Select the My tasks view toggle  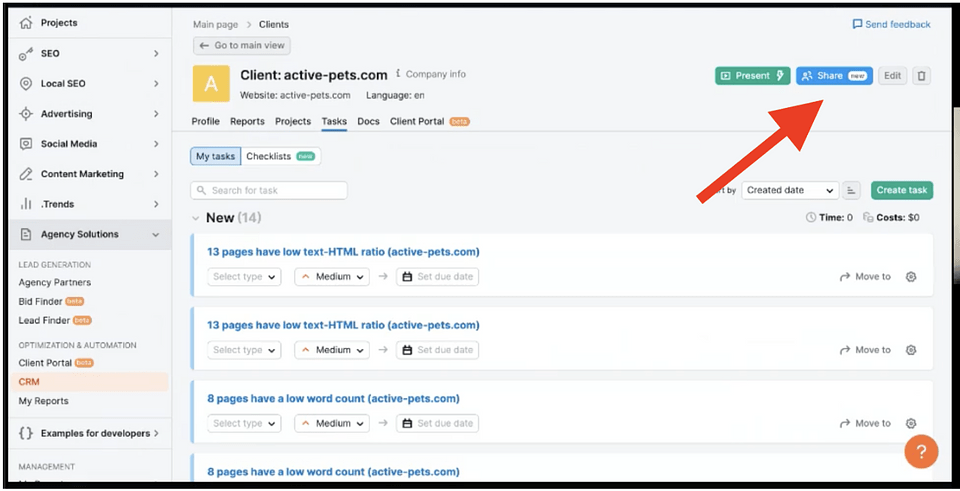216,156
